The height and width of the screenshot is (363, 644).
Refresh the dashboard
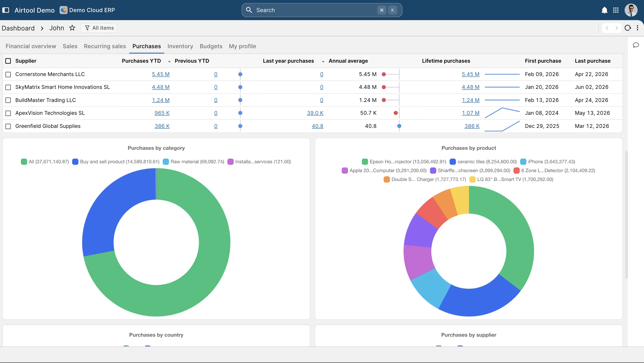tap(628, 28)
